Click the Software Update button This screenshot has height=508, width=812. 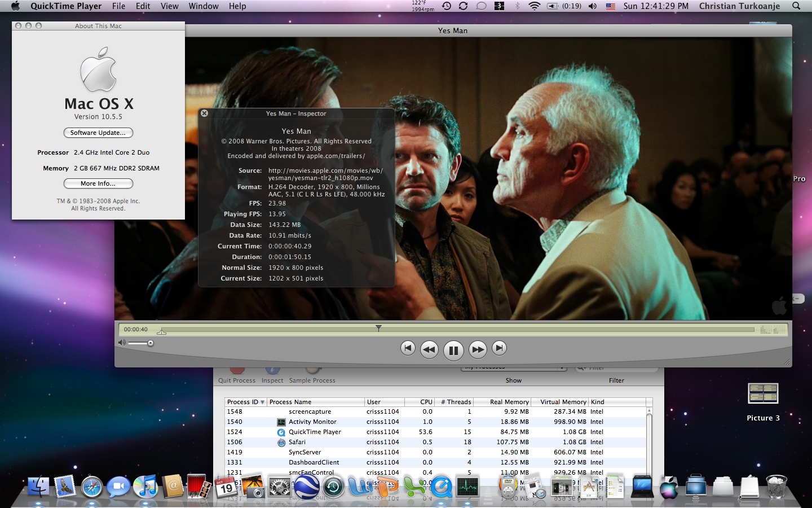pyautogui.click(x=98, y=133)
